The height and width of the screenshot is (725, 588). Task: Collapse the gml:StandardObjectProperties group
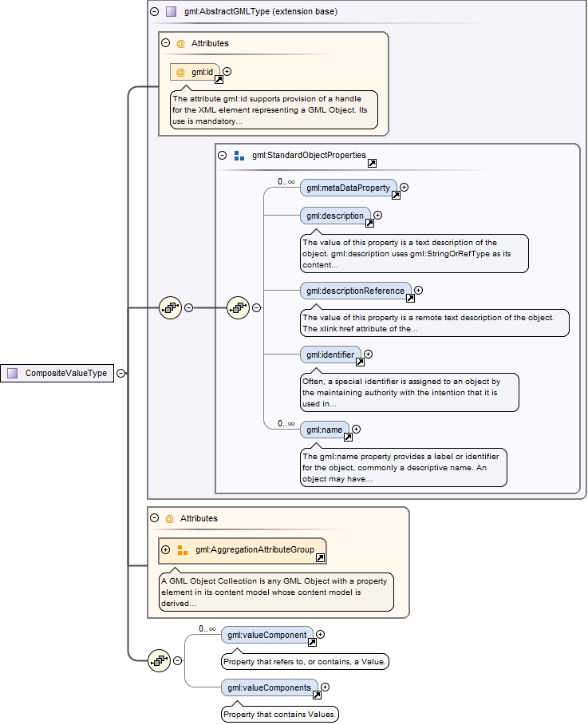(x=223, y=156)
